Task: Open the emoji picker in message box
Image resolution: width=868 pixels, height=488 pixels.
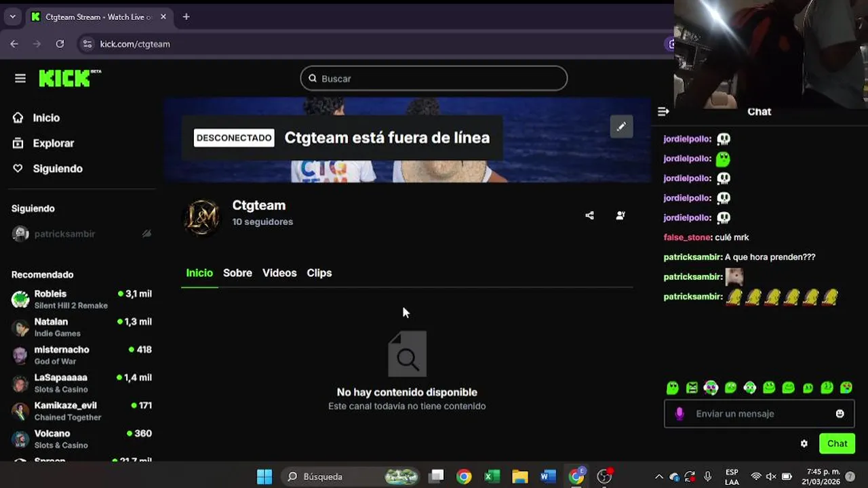Action: click(x=840, y=413)
